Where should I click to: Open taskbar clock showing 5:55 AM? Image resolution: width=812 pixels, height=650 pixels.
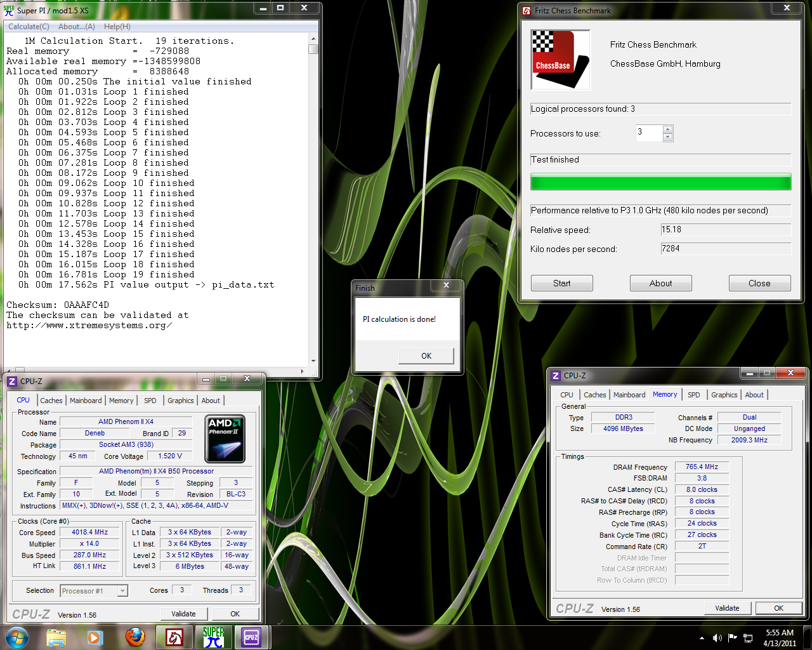point(780,638)
